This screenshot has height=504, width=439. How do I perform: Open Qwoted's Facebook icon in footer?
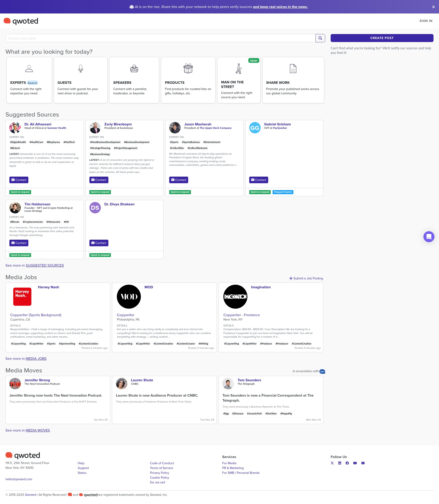[347, 463]
